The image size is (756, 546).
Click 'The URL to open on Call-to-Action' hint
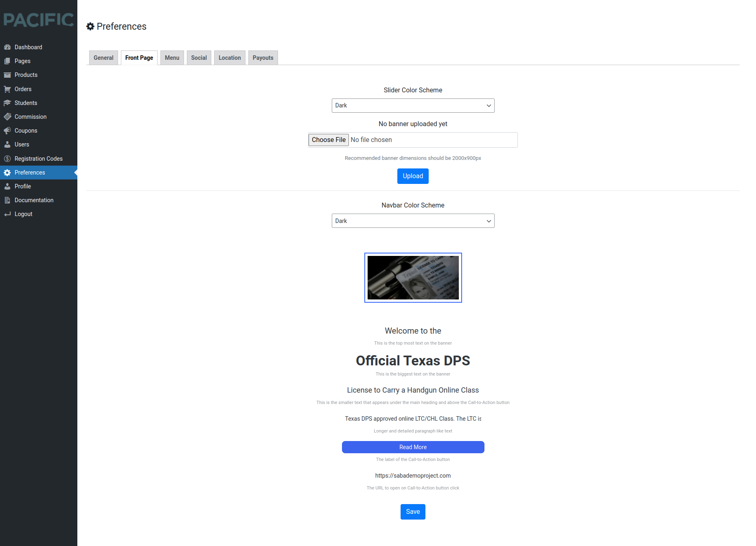413,488
